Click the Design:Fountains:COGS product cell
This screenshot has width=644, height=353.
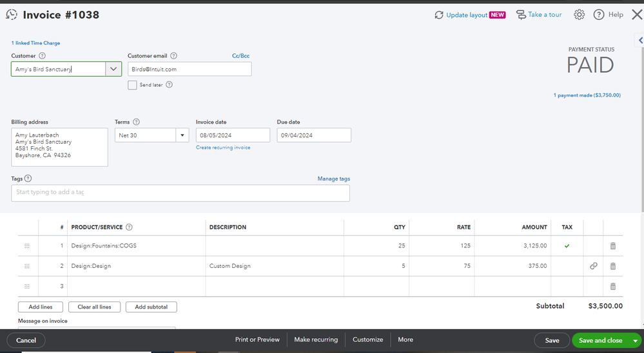tap(137, 246)
